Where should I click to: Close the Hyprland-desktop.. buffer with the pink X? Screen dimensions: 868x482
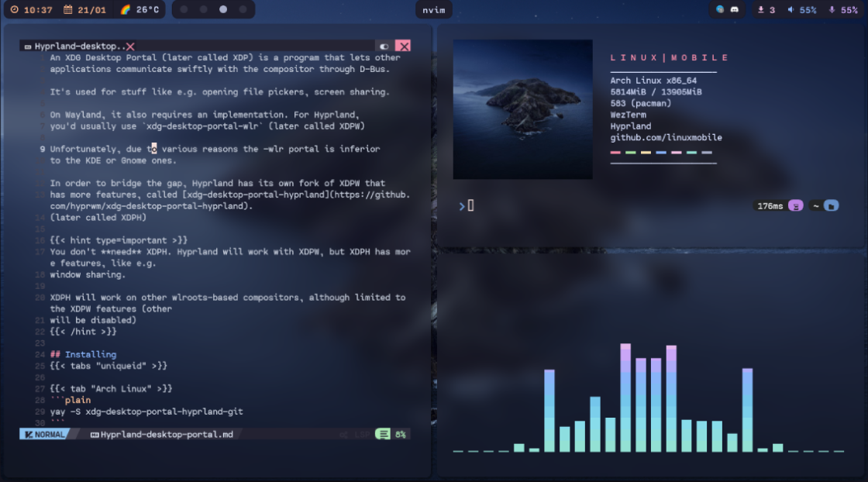click(x=130, y=46)
